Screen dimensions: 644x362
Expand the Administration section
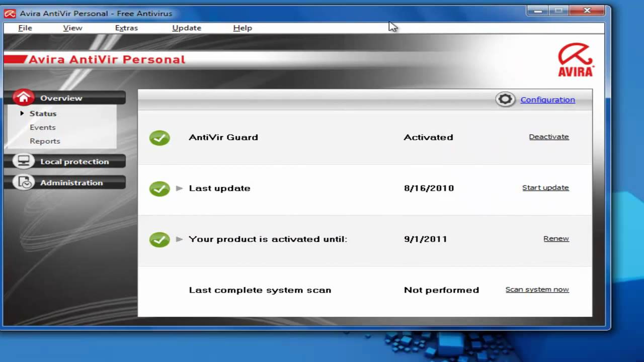pos(65,183)
